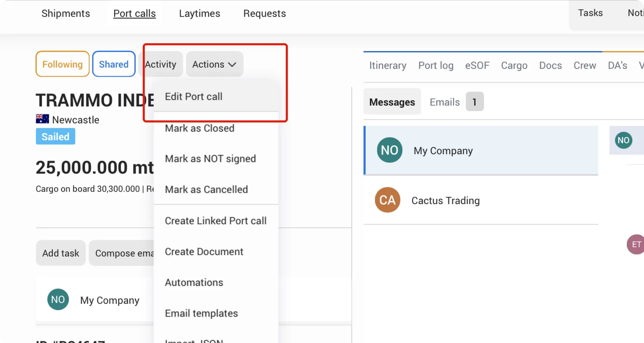Switch to the Itinerary tab
The height and width of the screenshot is (343, 644).
tap(388, 65)
